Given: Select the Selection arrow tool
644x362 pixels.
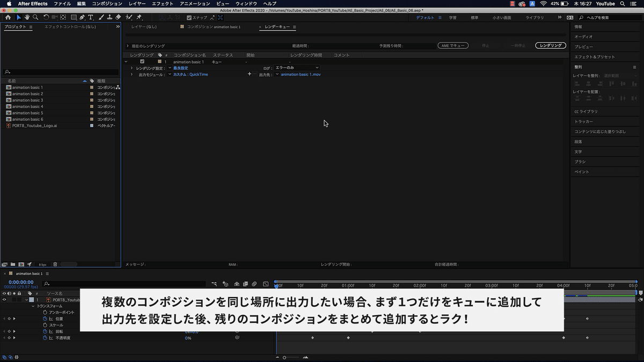Looking at the screenshot, I should pos(19,18).
